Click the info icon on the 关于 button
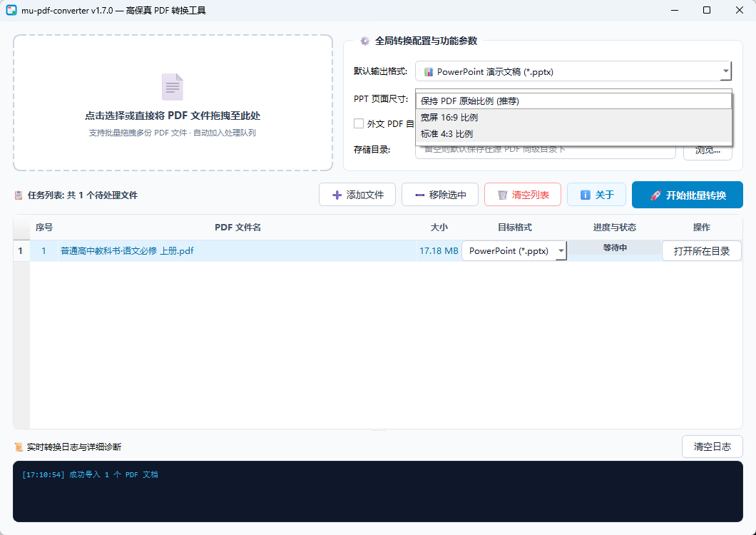 coord(586,195)
